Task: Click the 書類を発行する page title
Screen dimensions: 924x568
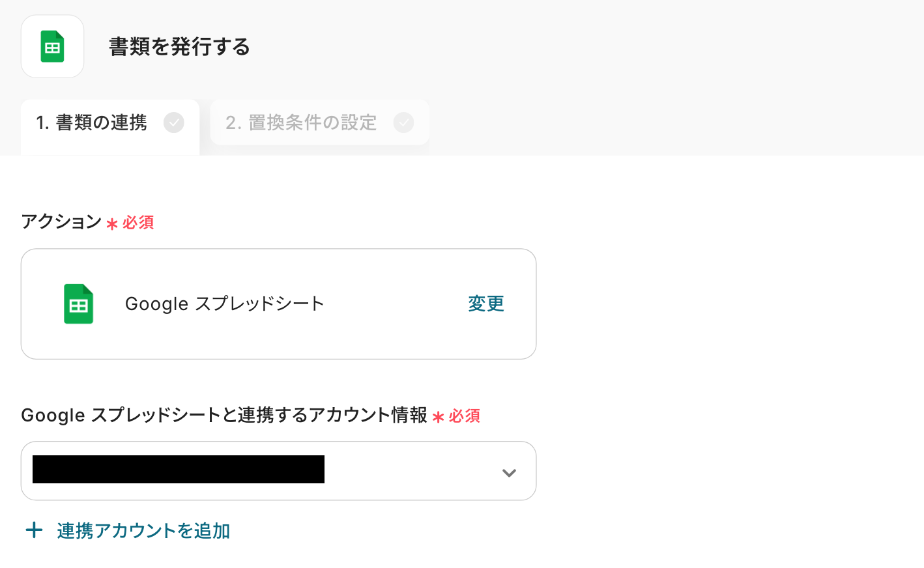Action: point(179,47)
